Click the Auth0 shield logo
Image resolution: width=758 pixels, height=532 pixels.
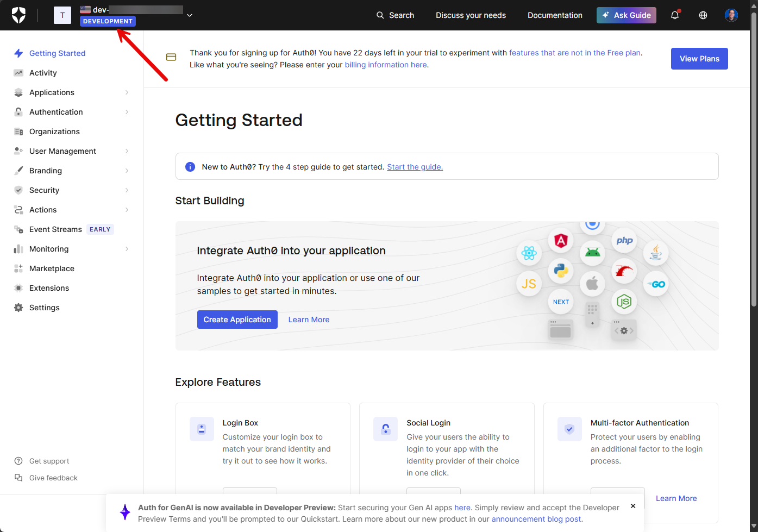point(18,15)
